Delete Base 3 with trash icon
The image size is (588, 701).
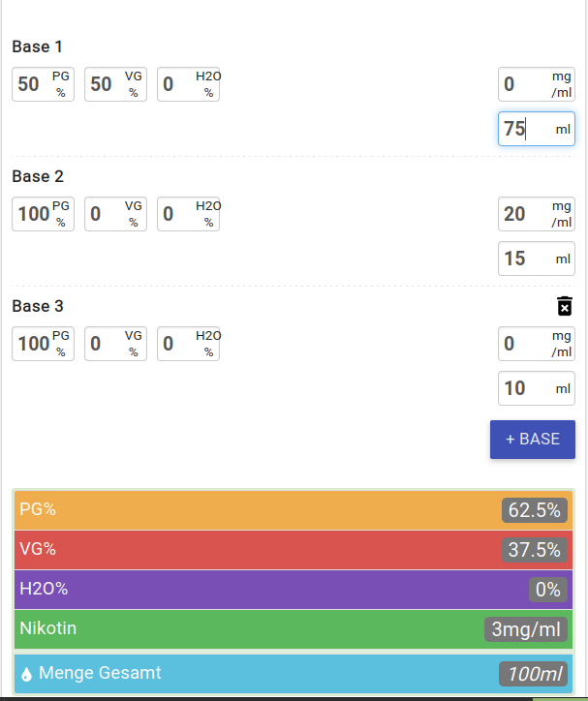[x=565, y=306]
